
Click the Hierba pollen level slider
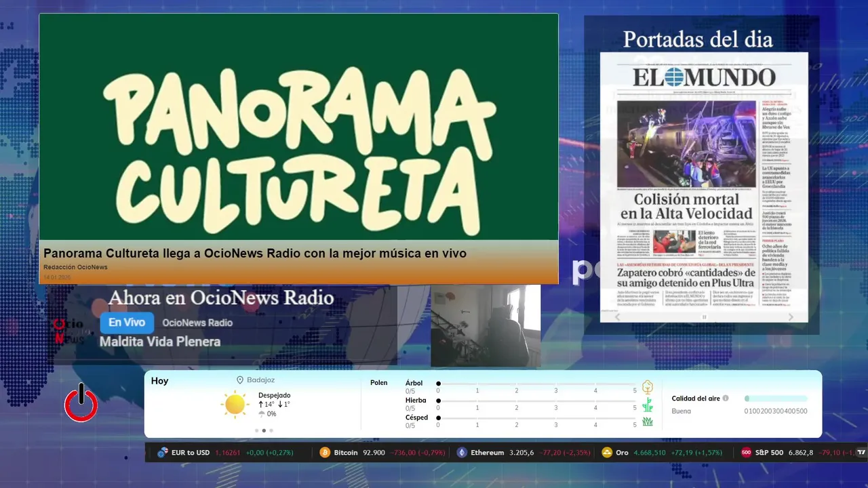point(536,401)
